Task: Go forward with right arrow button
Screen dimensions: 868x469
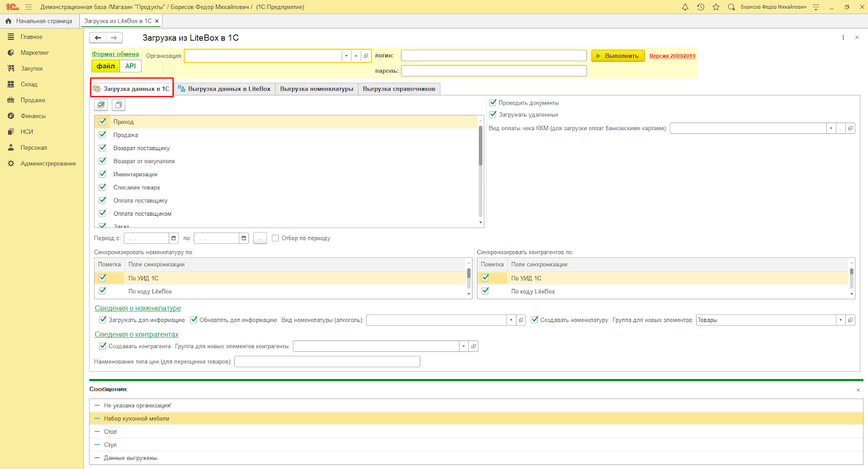Action: click(x=114, y=38)
